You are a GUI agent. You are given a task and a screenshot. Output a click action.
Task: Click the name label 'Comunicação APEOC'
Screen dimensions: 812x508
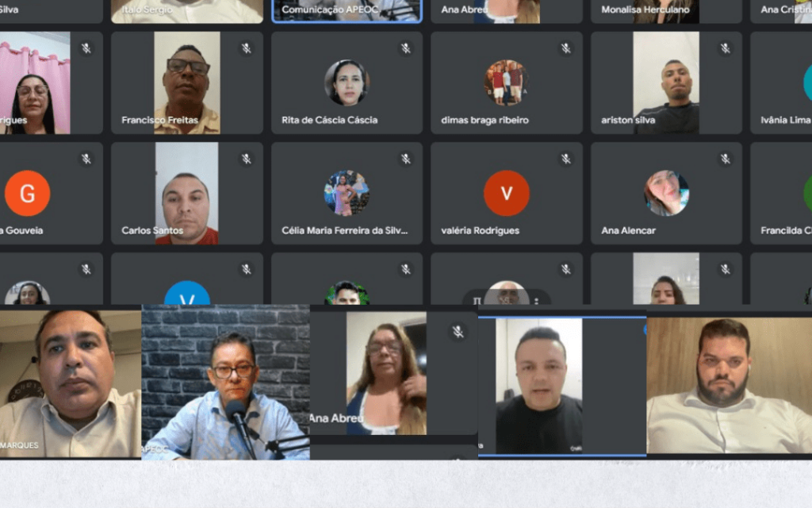click(330, 10)
